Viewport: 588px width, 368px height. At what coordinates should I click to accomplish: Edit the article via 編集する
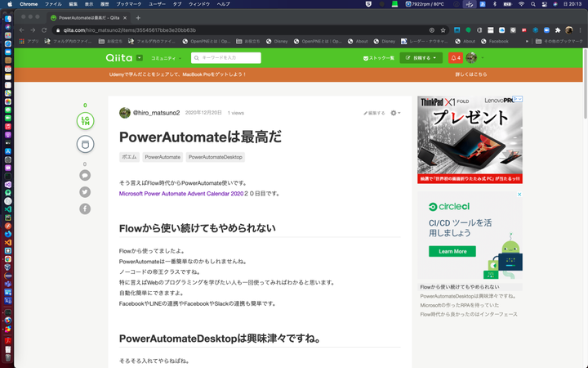[374, 113]
